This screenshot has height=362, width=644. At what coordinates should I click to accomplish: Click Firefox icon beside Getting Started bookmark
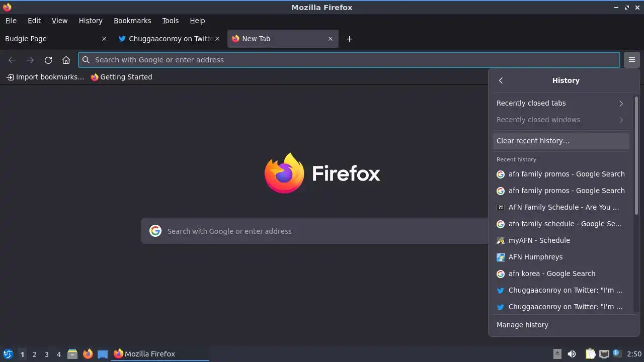[94, 77]
